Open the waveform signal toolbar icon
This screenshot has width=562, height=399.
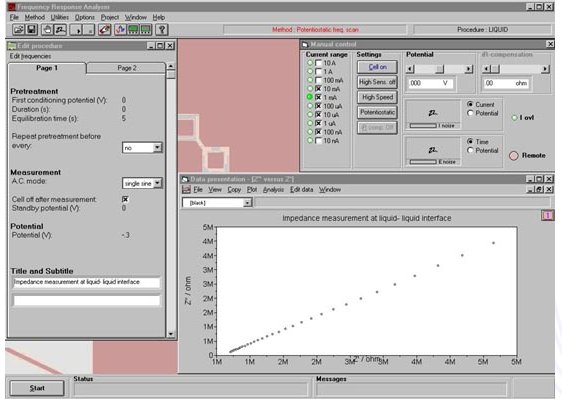(120, 30)
